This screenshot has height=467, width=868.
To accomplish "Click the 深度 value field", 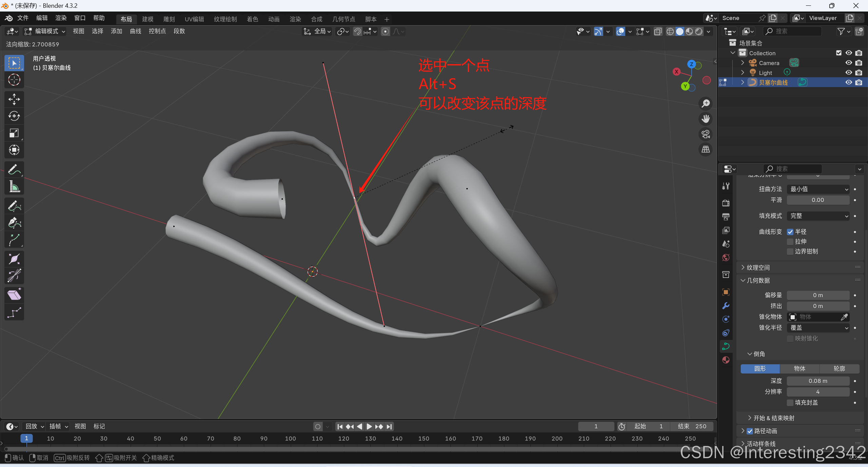I will coord(818,381).
